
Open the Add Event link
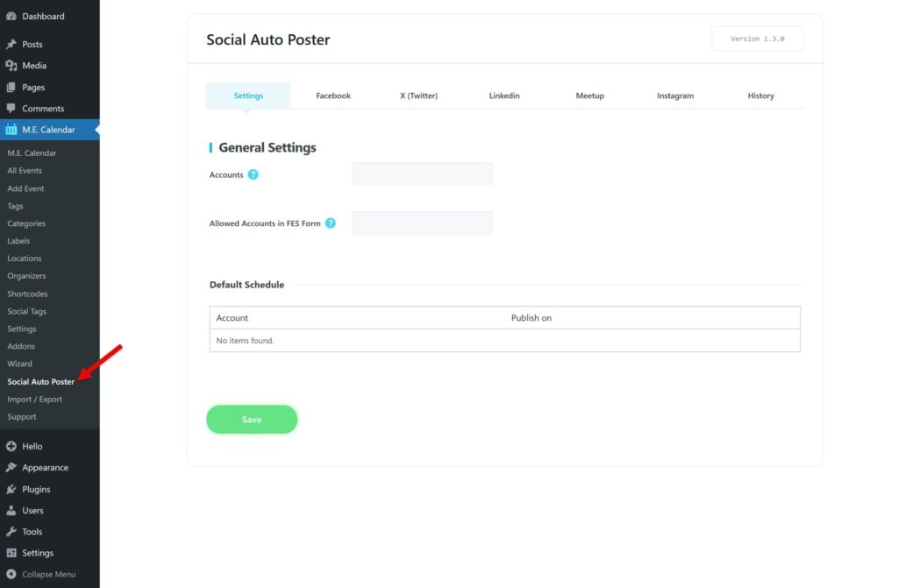[25, 188]
